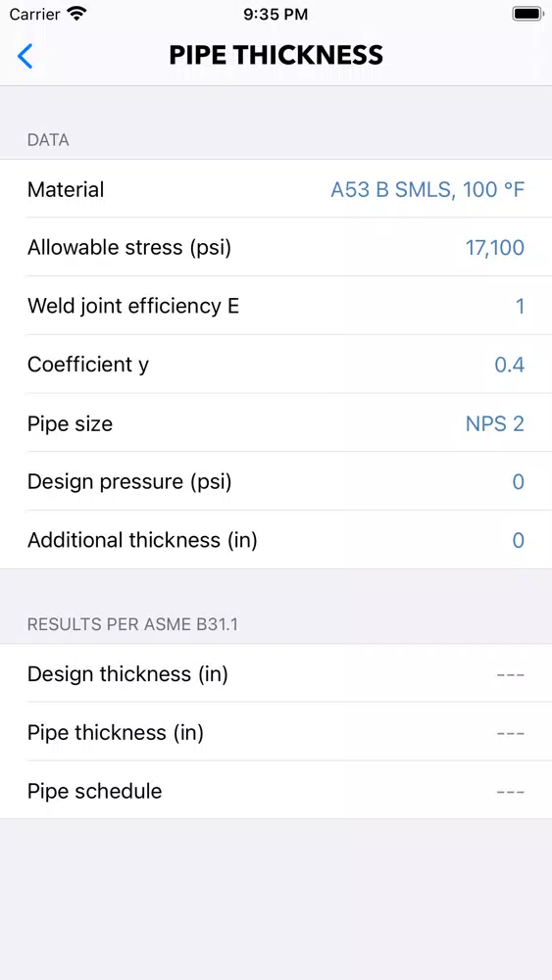552x980 pixels.
Task: Tap the Pipe thickness (in) result row
Action: pos(276,732)
